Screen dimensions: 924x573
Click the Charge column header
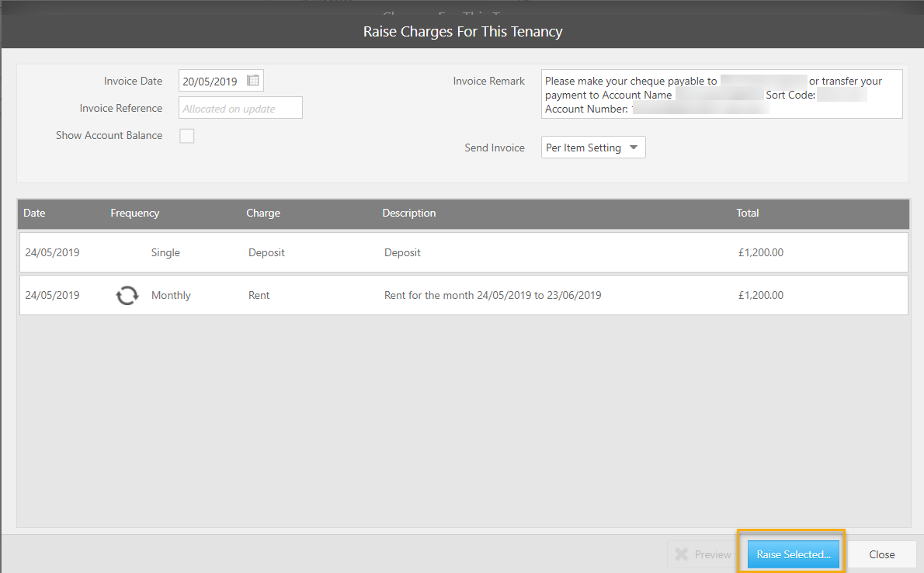pos(262,213)
